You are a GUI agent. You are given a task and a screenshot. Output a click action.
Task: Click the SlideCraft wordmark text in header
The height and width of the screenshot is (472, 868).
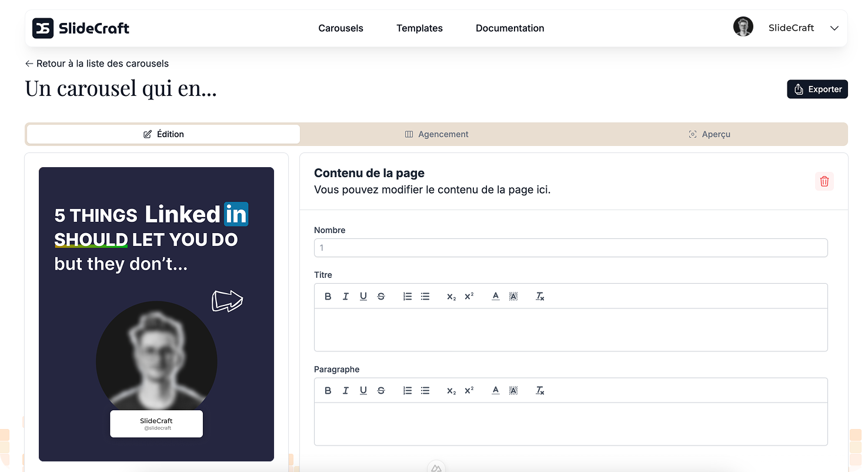(x=94, y=28)
